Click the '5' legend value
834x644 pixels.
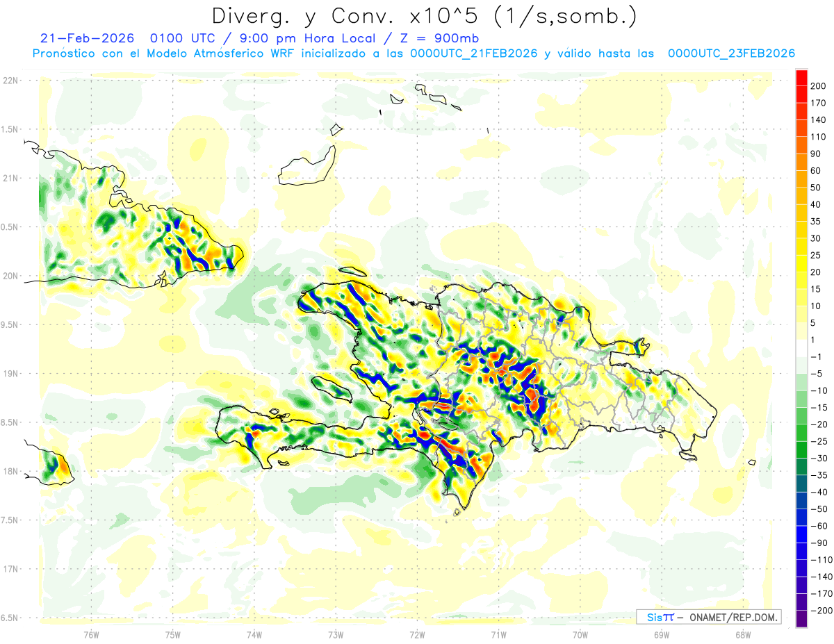point(815,323)
